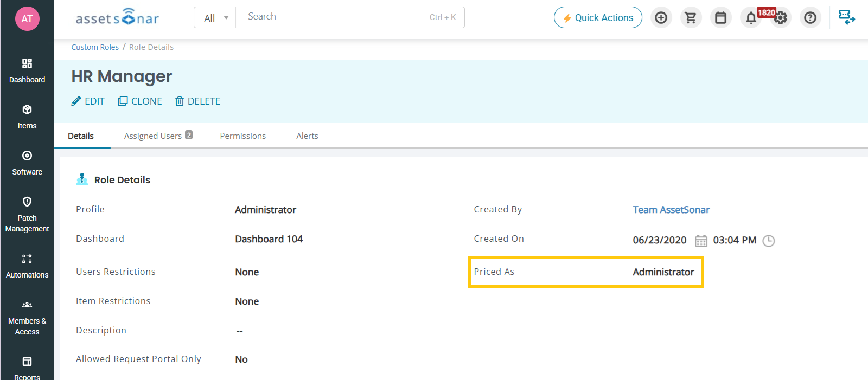Open notifications bell with 1820 badge
Image resolution: width=868 pixels, height=380 pixels.
[x=751, y=18]
